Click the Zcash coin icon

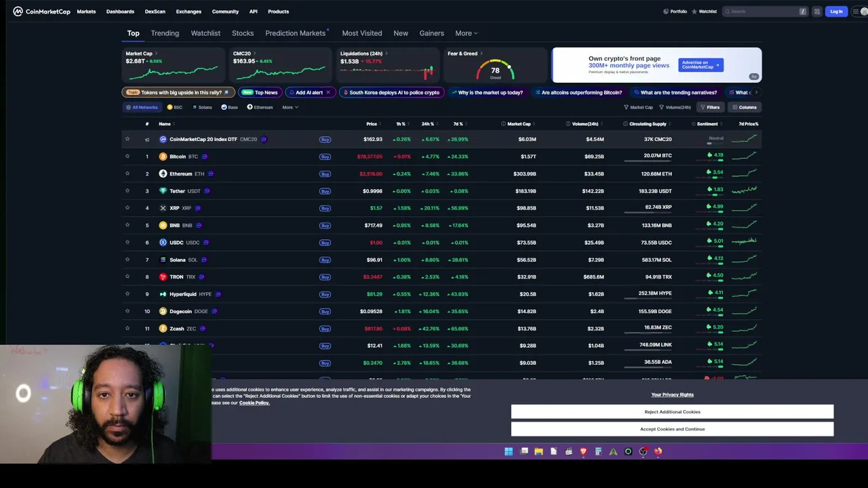click(x=163, y=329)
